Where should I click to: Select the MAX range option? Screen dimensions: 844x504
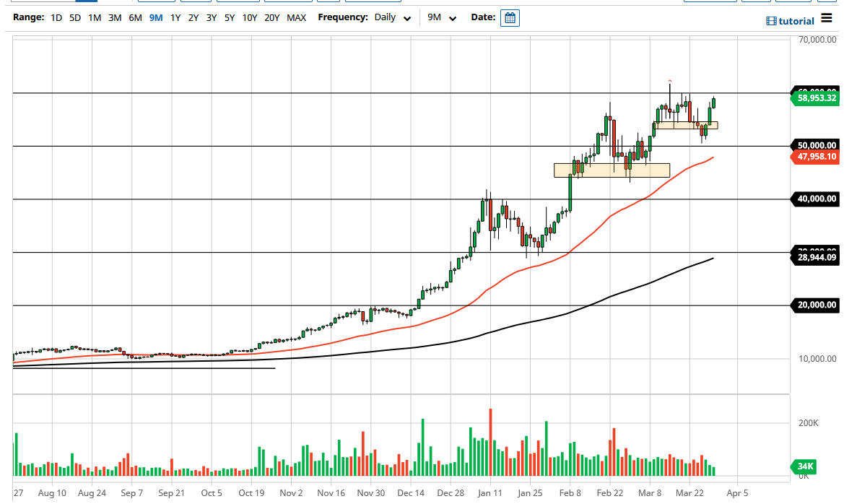(297, 17)
